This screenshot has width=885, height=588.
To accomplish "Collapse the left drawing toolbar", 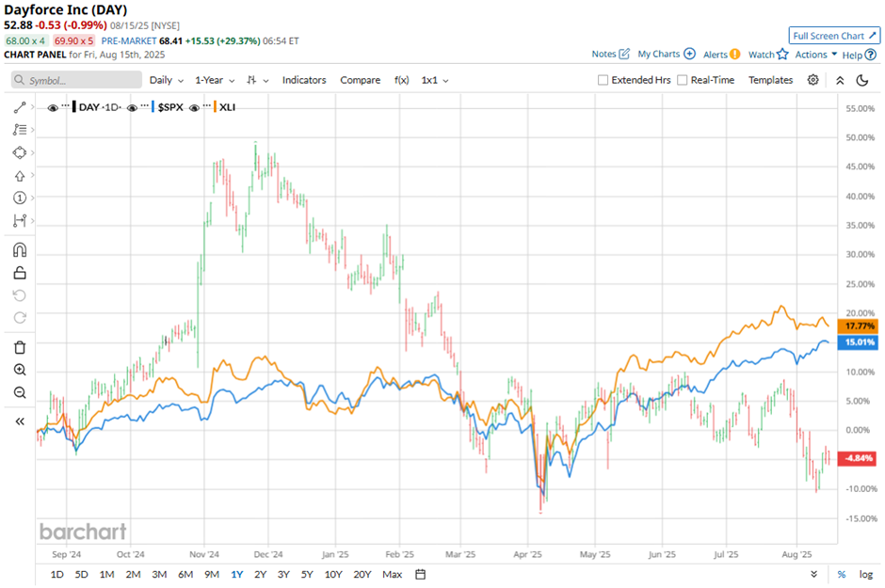I will click(20, 421).
